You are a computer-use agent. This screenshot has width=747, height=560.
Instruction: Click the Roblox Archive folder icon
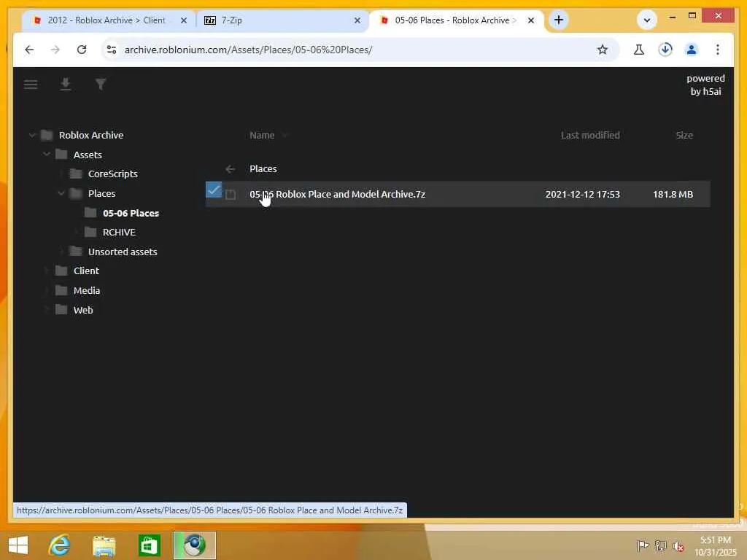[x=47, y=135]
